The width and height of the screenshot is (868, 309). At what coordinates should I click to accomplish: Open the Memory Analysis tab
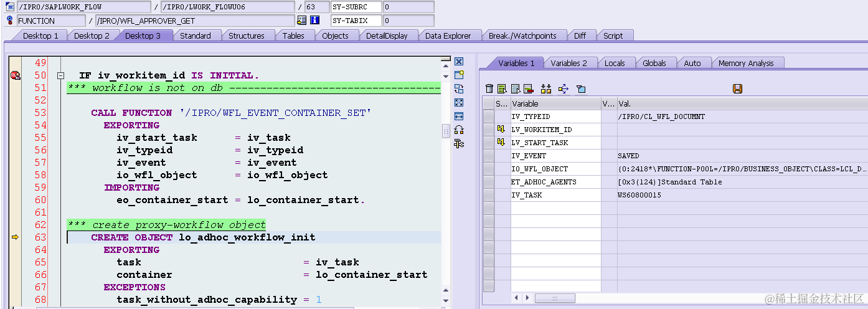(x=746, y=63)
